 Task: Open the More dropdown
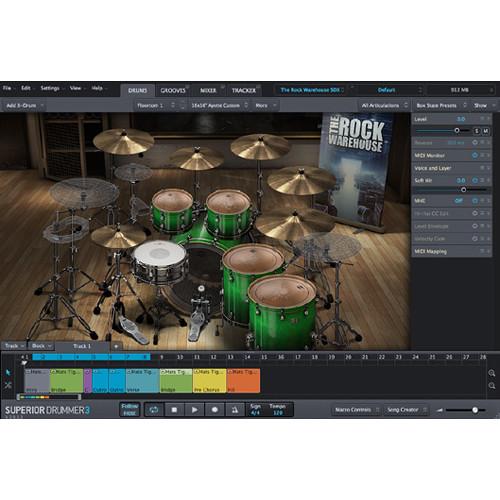pyautogui.click(x=265, y=105)
